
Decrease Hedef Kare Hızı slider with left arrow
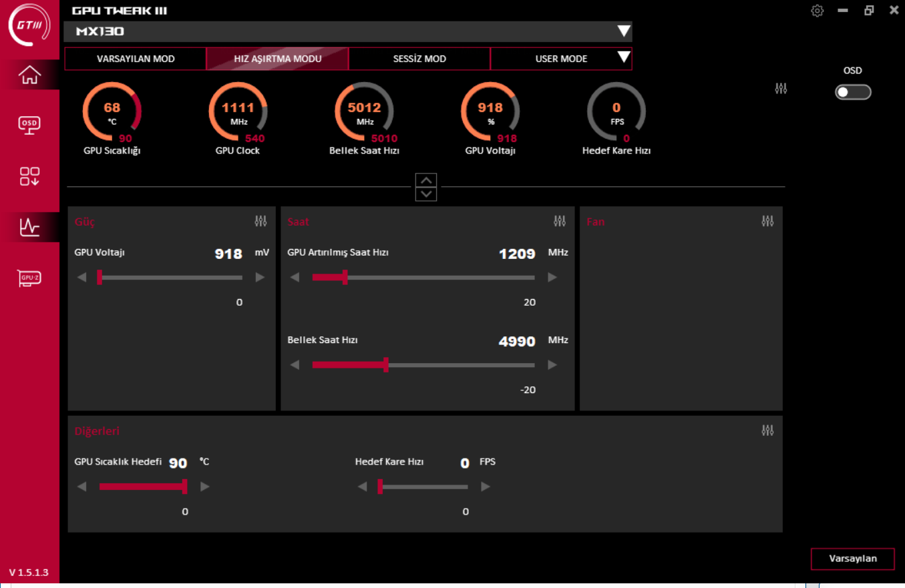click(362, 487)
